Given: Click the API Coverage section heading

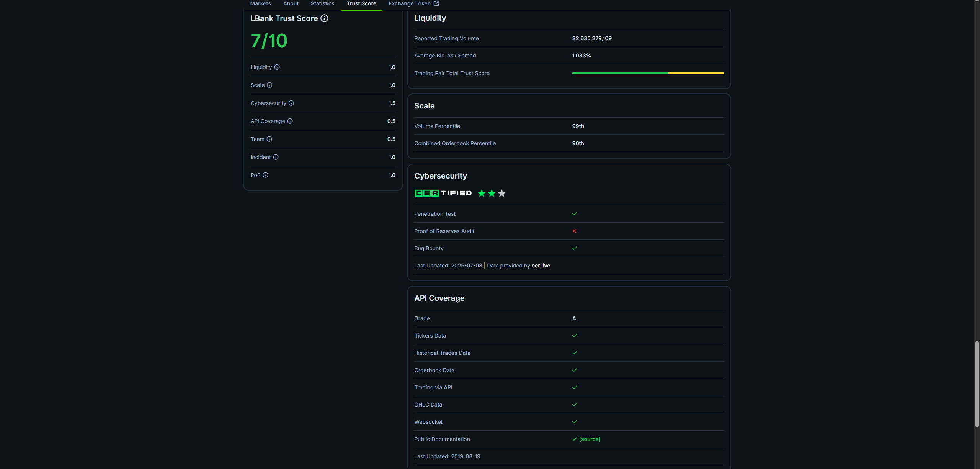Looking at the screenshot, I should click(x=439, y=298).
